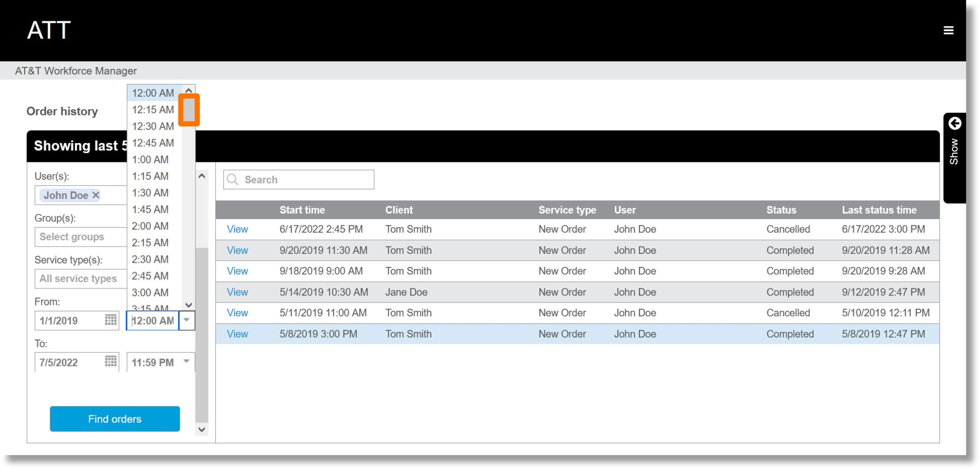This screenshot has width=980, height=469.
Task: Click the Show side panel label
Action: tap(954, 152)
